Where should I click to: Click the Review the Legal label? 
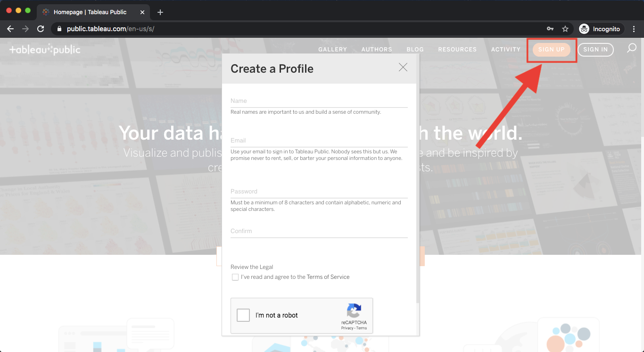[x=252, y=267]
